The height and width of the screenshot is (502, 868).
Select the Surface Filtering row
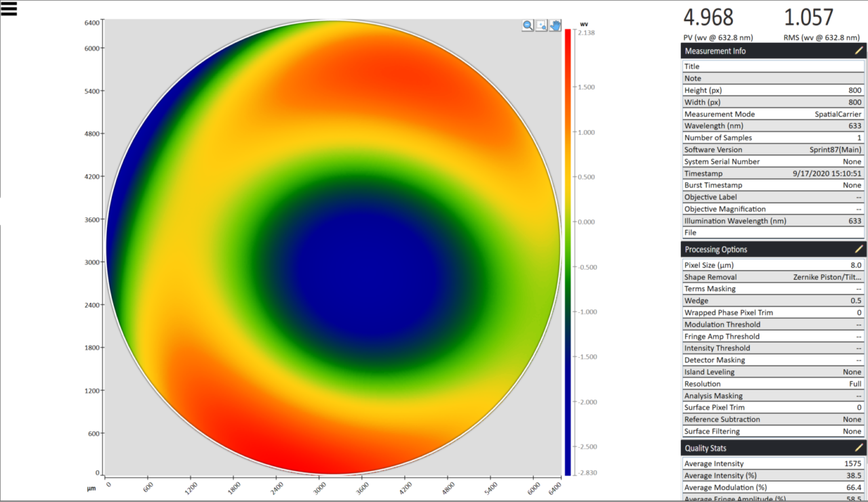773,431
